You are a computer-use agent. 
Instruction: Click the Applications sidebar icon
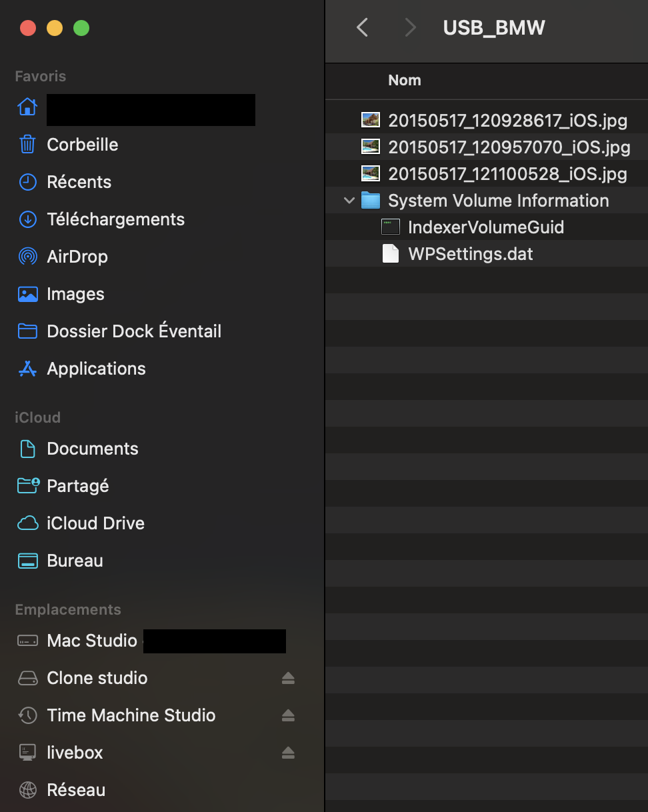pos(27,369)
